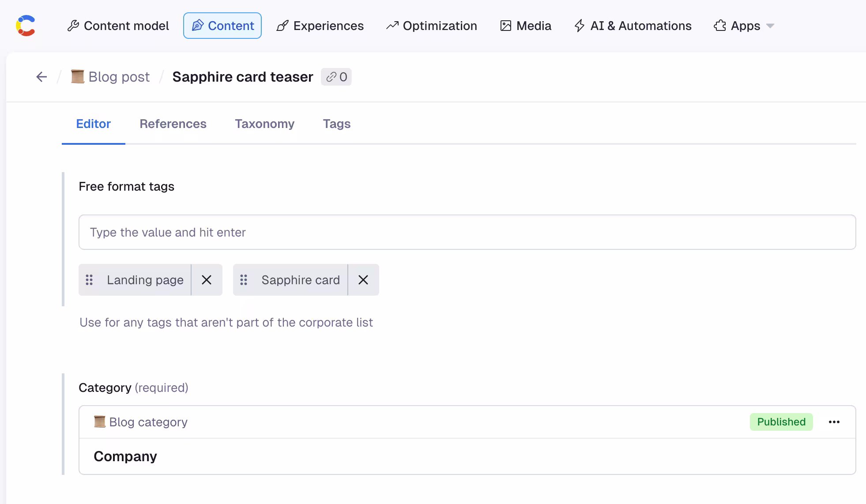This screenshot has width=866, height=504.
Task: Open the Company category entry
Action: (x=467, y=456)
